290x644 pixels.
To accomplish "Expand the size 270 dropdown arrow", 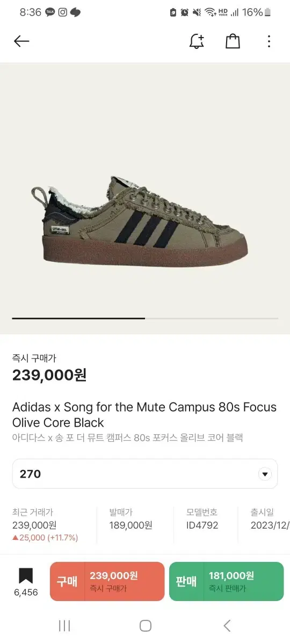I will point(265,474).
